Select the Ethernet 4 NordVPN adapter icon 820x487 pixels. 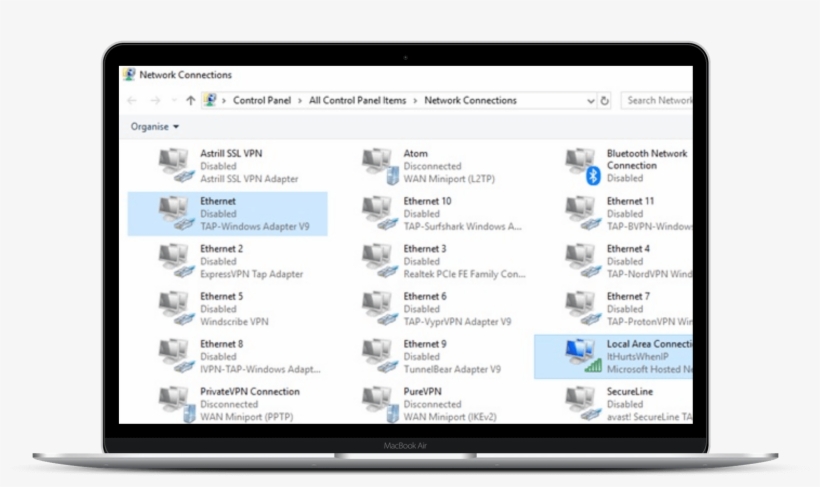click(583, 261)
